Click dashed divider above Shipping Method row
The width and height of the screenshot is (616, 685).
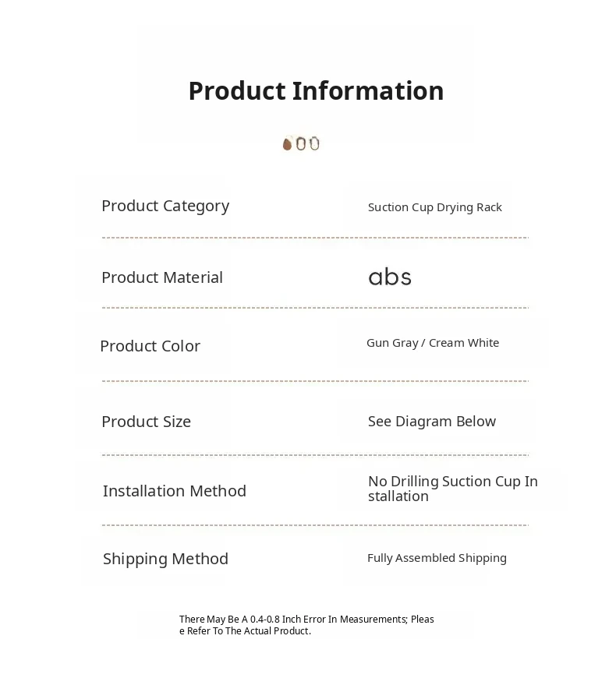tap(315, 525)
